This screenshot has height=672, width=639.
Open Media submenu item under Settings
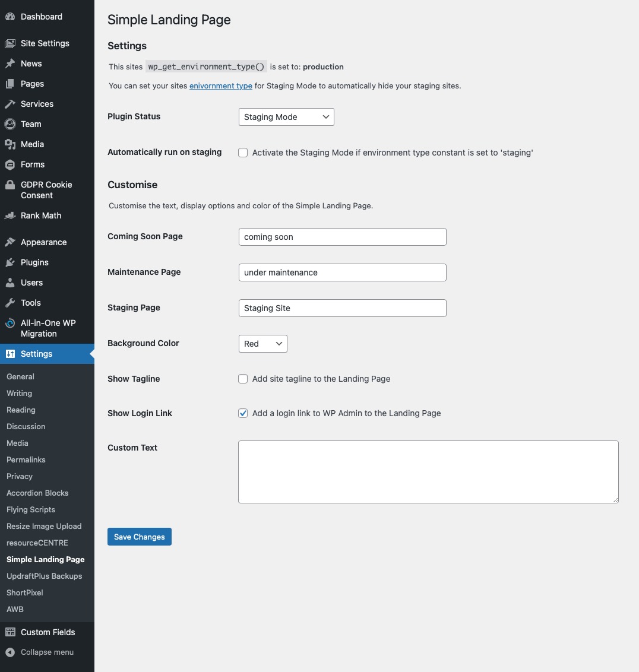click(x=17, y=443)
